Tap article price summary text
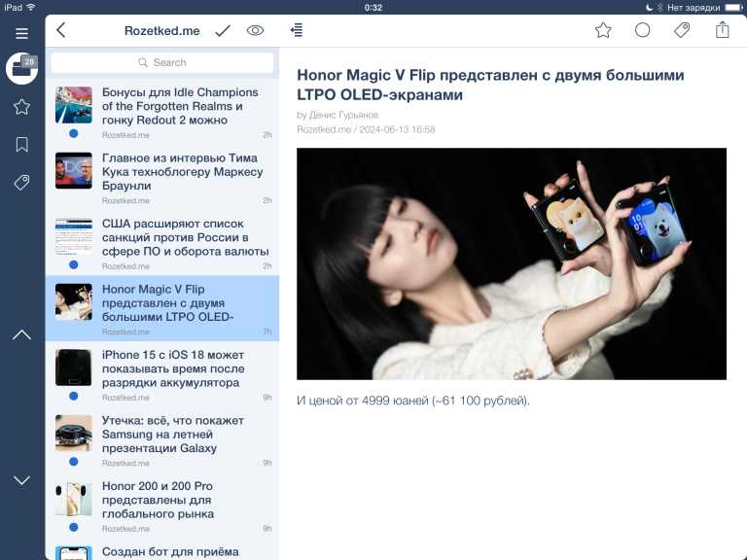 (412, 401)
